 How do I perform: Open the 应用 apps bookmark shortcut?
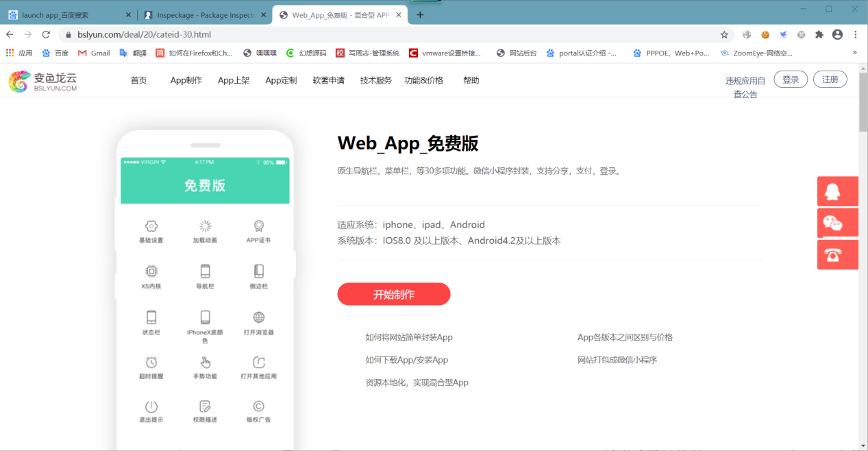(x=19, y=53)
